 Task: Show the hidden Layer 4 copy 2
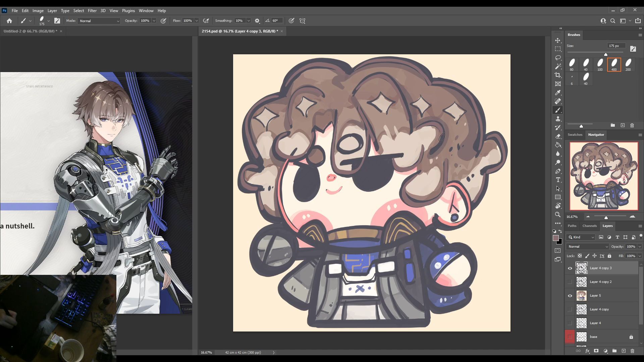[x=570, y=282]
